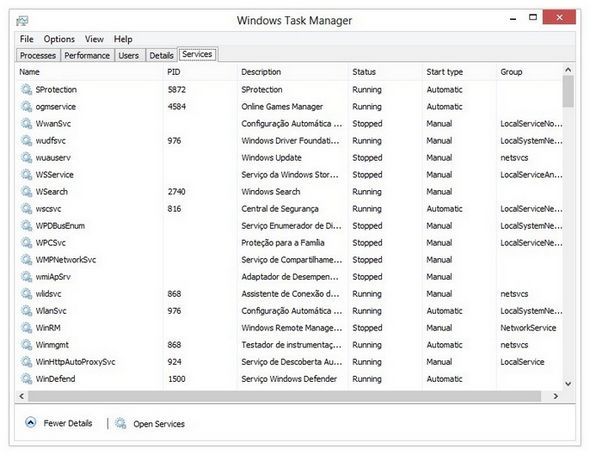This screenshot has height=457, width=595.
Task: Click the gear icon next to WinHttpAutoProxySvc
Action: point(26,362)
